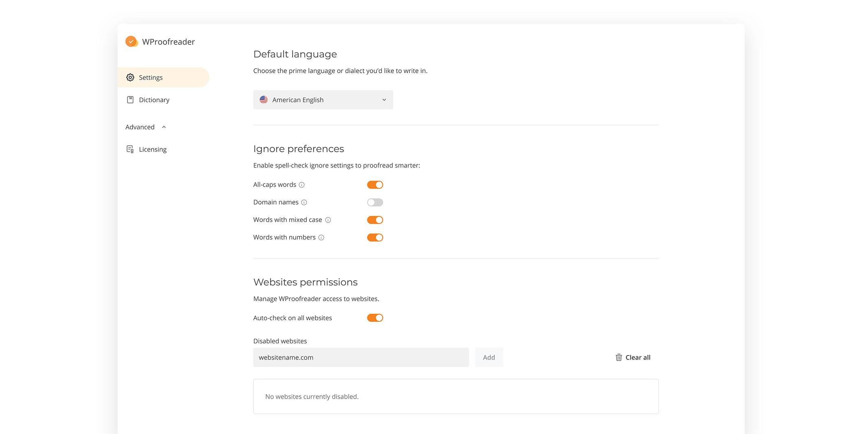Open the Dictionary menu item
The height and width of the screenshot is (434, 868).
point(154,100)
